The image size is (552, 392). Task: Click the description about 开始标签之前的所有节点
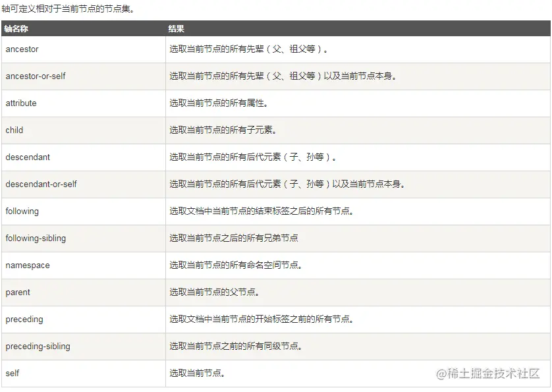(262, 320)
